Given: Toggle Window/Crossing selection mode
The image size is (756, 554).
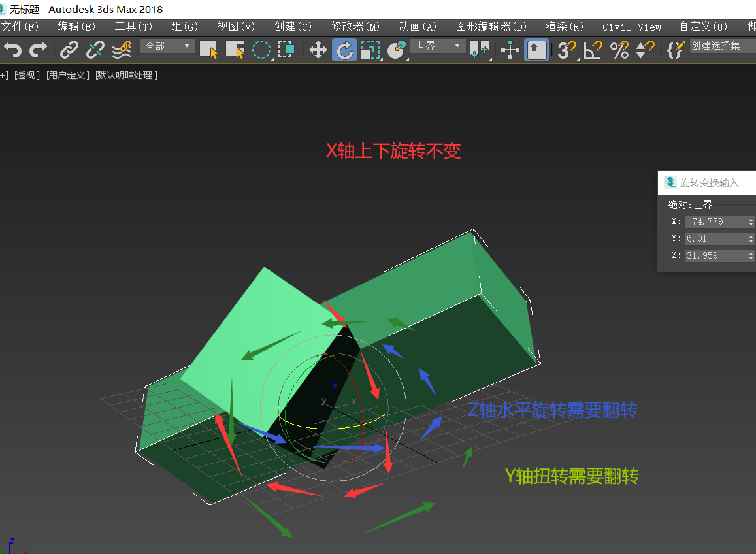Looking at the screenshot, I should pyautogui.click(x=287, y=50).
